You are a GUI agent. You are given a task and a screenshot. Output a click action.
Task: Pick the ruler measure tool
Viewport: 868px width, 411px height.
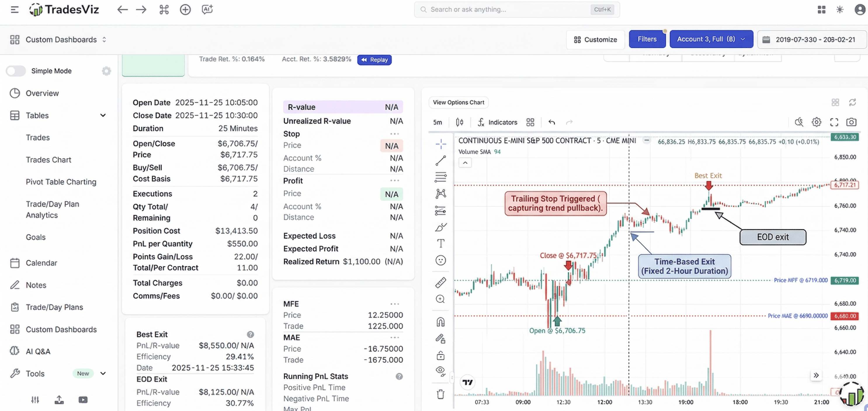tap(440, 282)
